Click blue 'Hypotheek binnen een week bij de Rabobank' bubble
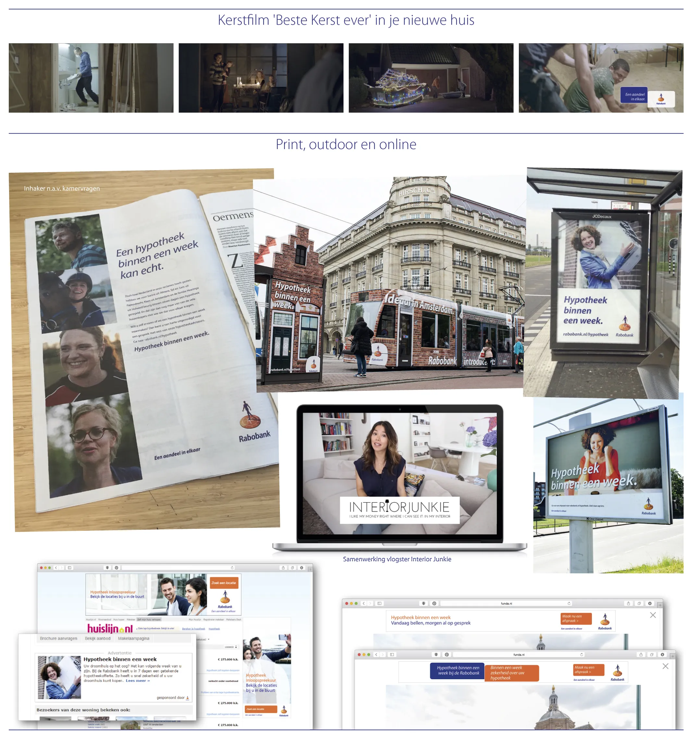This screenshot has width=700, height=739. tap(458, 671)
